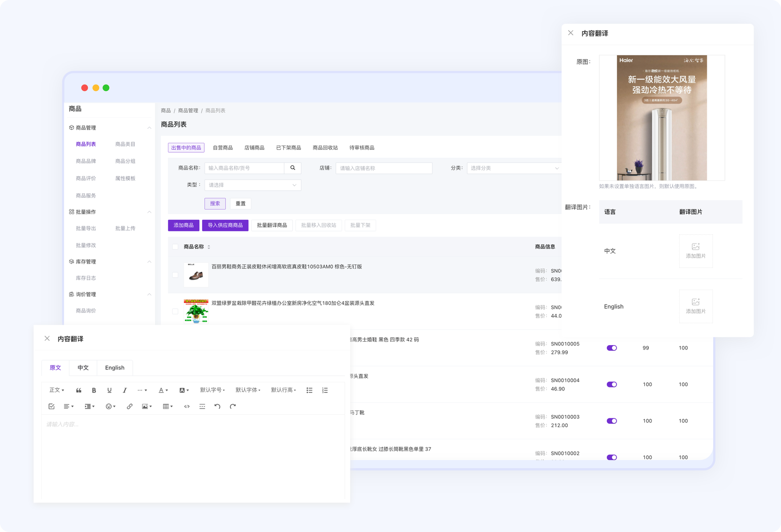
Task: Open the text color picker
Action: pos(163,390)
